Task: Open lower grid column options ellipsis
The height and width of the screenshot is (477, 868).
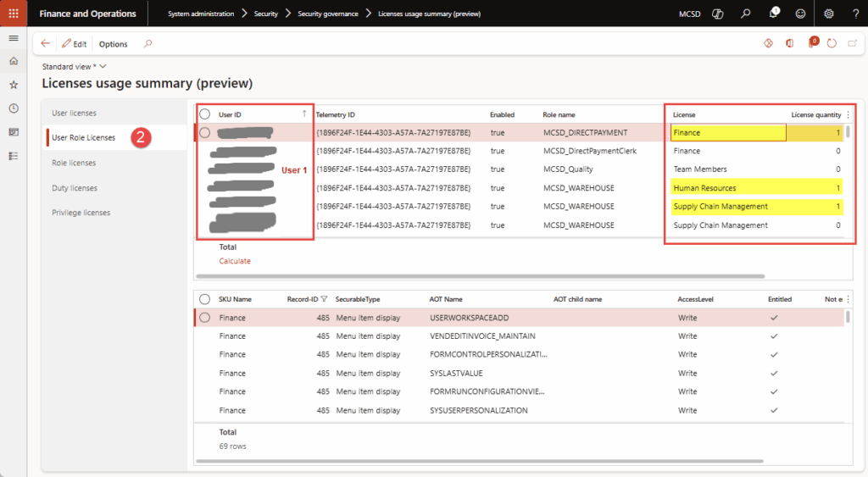Action: [848, 299]
